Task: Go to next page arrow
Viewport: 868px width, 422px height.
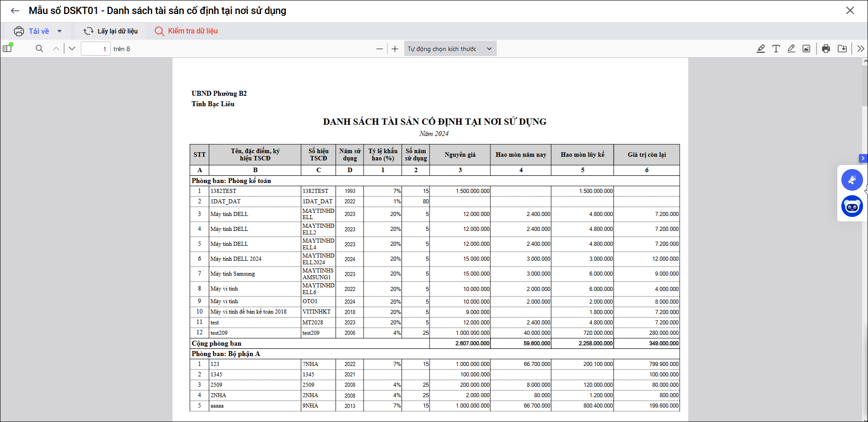Action: [x=72, y=49]
